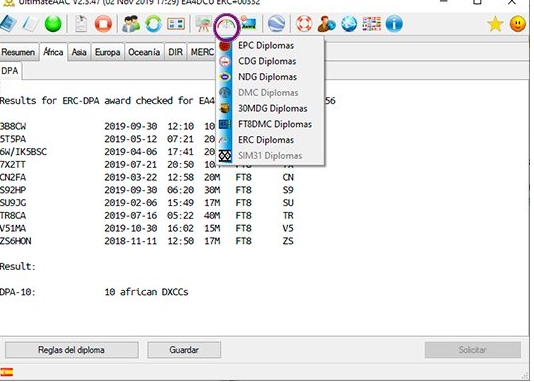534x382 pixels.
Task: Click callsign 6W/IK5BSC in results
Action: [x=23, y=152]
